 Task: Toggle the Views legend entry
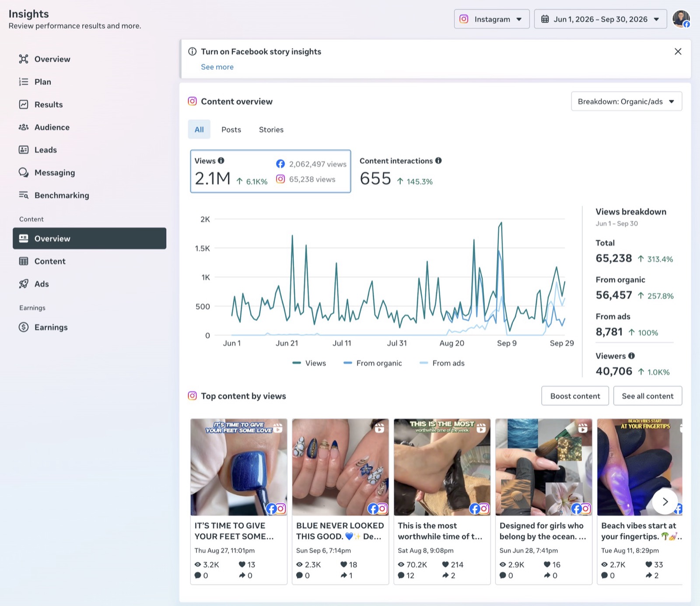(309, 363)
